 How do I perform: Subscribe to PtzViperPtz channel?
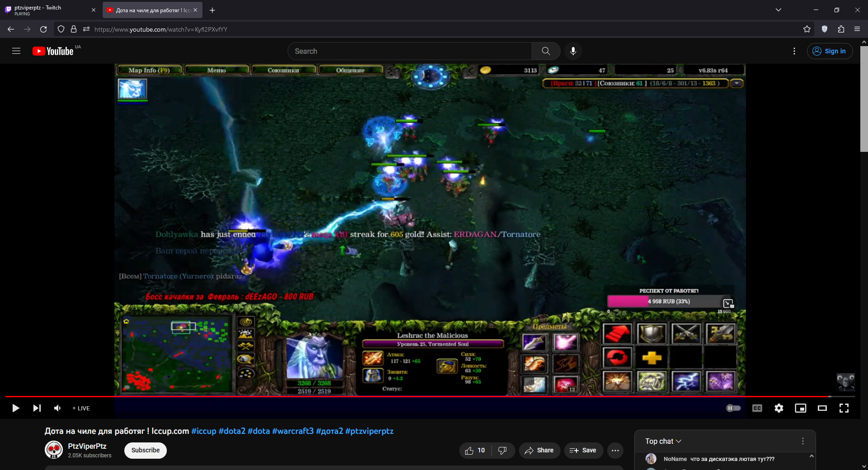point(146,450)
